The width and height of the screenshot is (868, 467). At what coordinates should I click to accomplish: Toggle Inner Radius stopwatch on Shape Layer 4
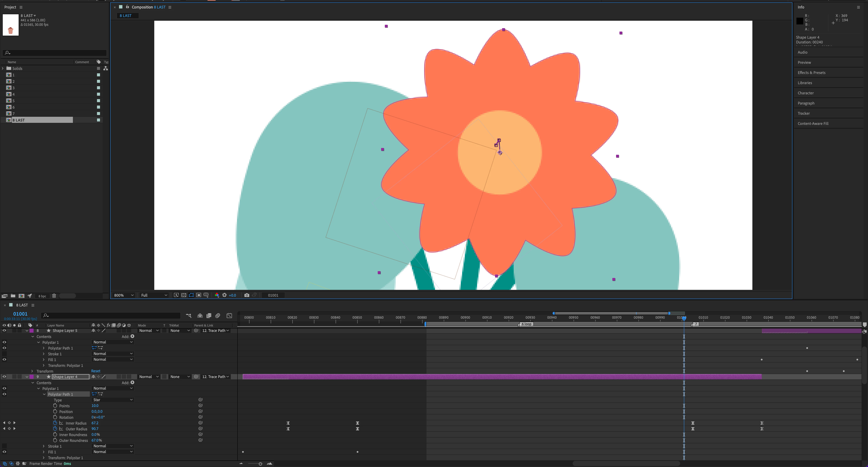(x=55, y=423)
